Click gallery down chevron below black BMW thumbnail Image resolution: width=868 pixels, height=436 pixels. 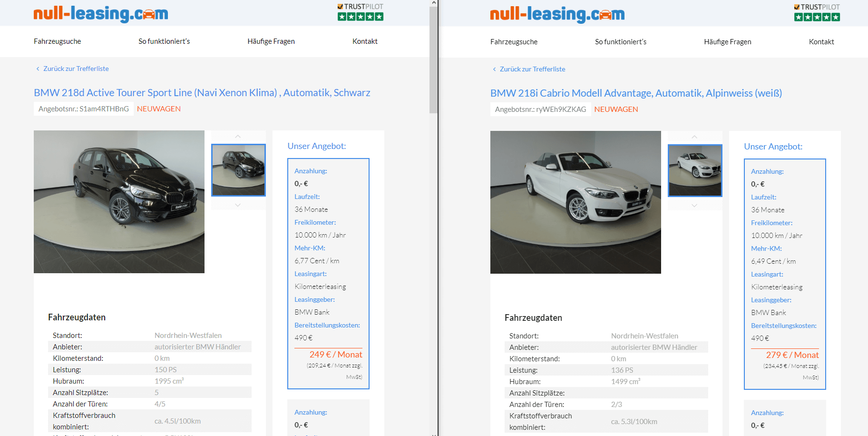coord(238,205)
